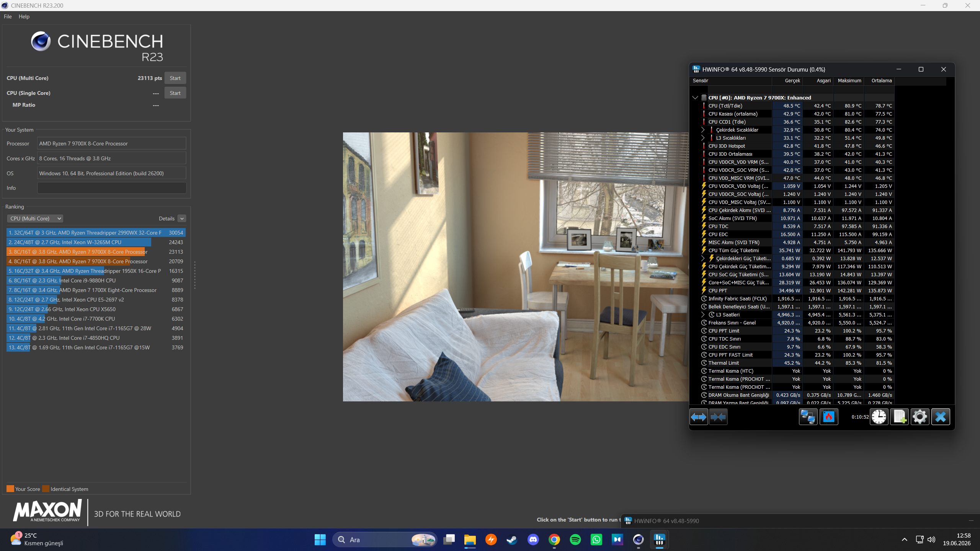
Task: Start the CPU (Multi Core) benchmark
Action: pos(175,78)
